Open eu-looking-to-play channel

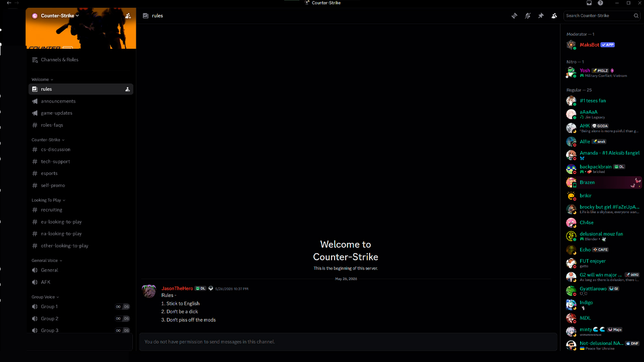(x=81, y=222)
